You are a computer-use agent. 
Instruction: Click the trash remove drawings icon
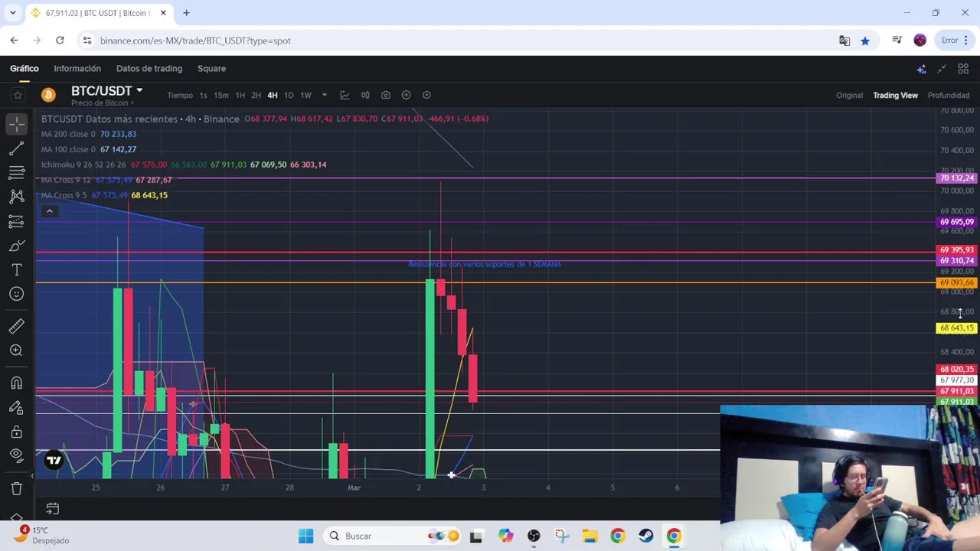pos(16,488)
